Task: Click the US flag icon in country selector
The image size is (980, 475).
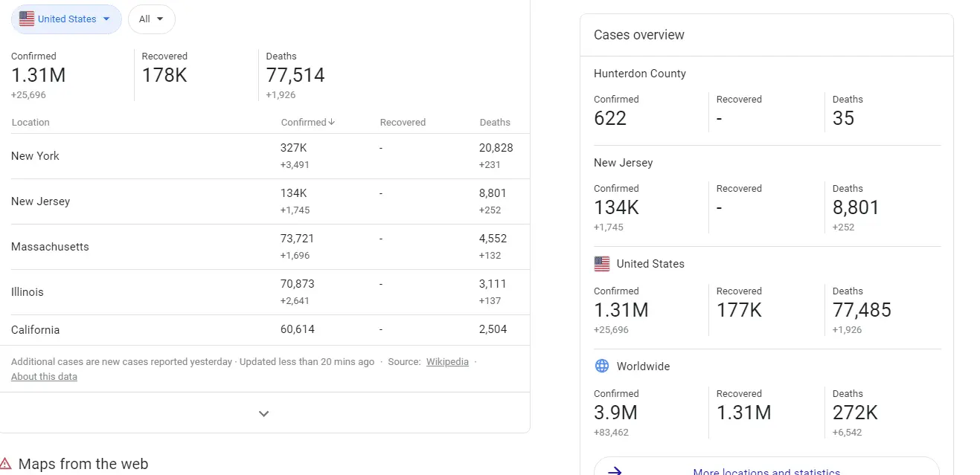Action: tap(27, 19)
